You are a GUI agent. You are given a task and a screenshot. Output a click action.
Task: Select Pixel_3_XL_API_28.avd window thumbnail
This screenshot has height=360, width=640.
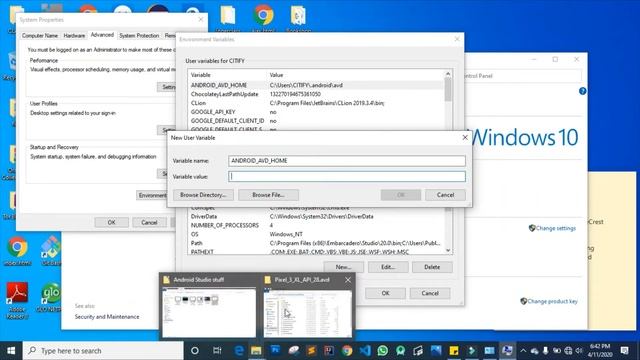click(x=307, y=307)
